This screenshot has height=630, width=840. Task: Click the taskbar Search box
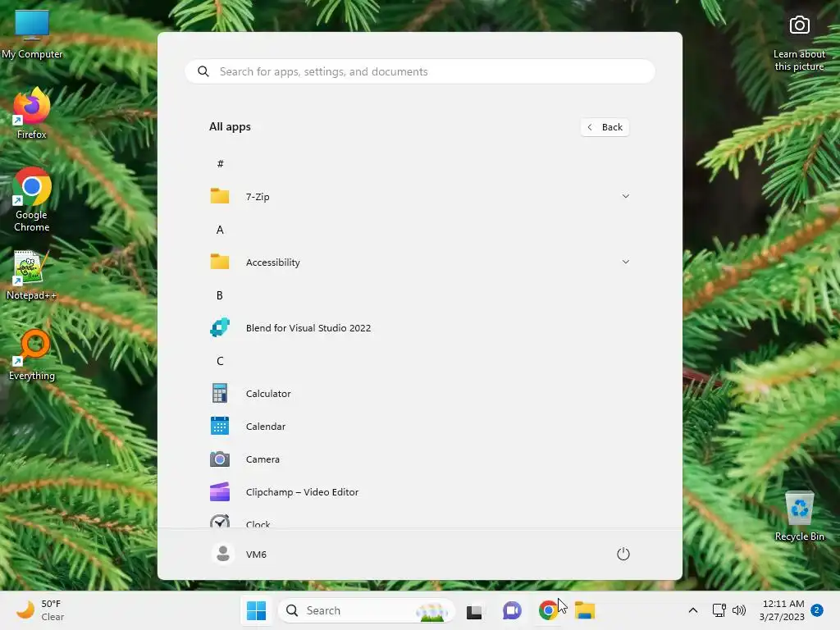coord(366,610)
